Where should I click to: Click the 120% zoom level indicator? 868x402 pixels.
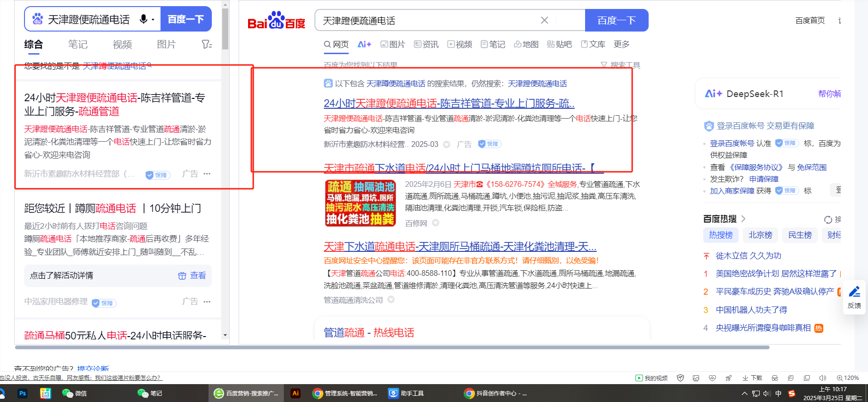[848, 378]
